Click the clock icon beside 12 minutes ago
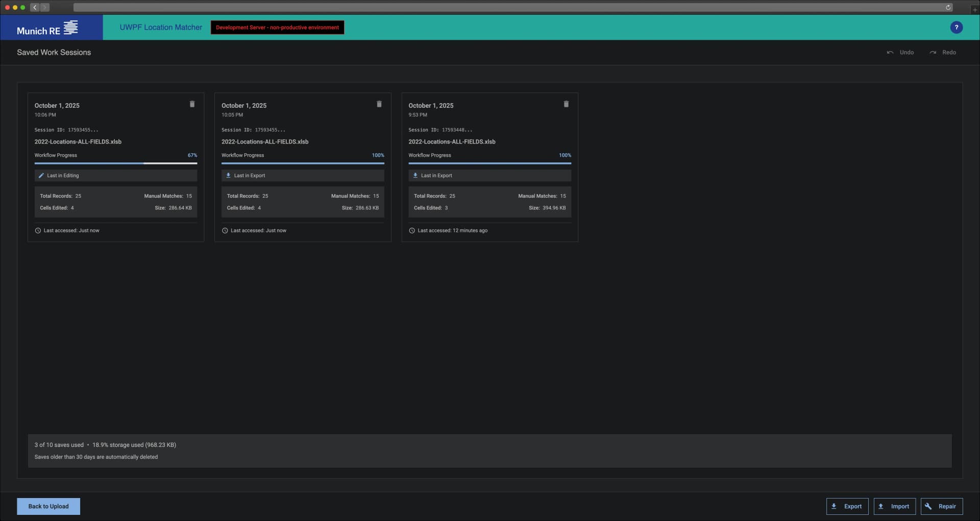Image resolution: width=980 pixels, height=521 pixels. pyautogui.click(x=412, y=231)
